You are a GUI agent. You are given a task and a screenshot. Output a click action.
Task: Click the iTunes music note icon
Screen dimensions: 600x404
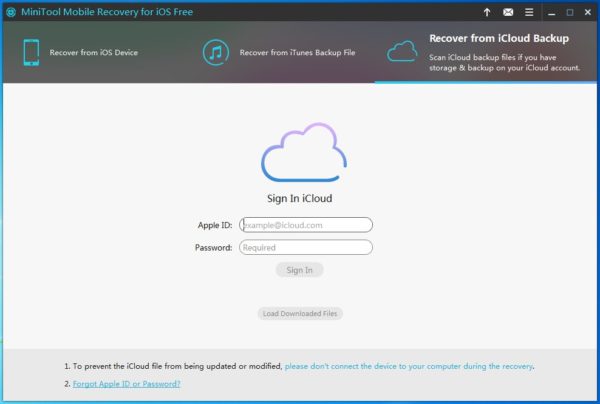(216, 52)
